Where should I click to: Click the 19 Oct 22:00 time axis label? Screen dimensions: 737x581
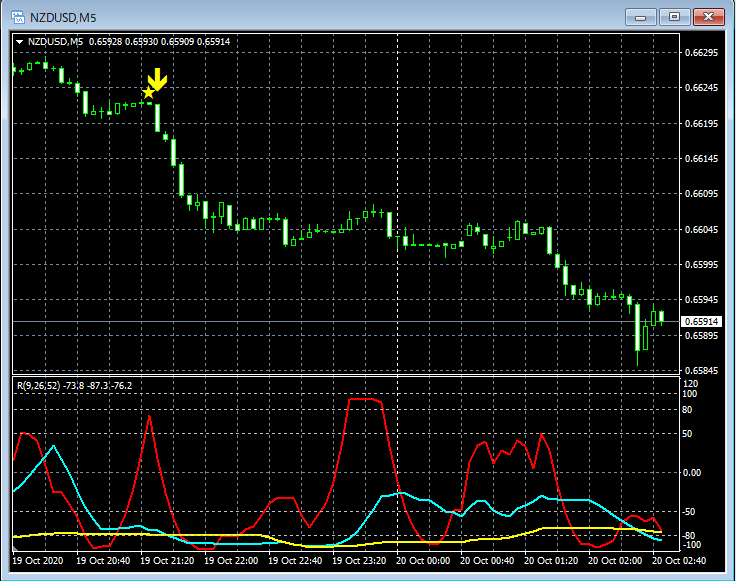click(233, 561)
